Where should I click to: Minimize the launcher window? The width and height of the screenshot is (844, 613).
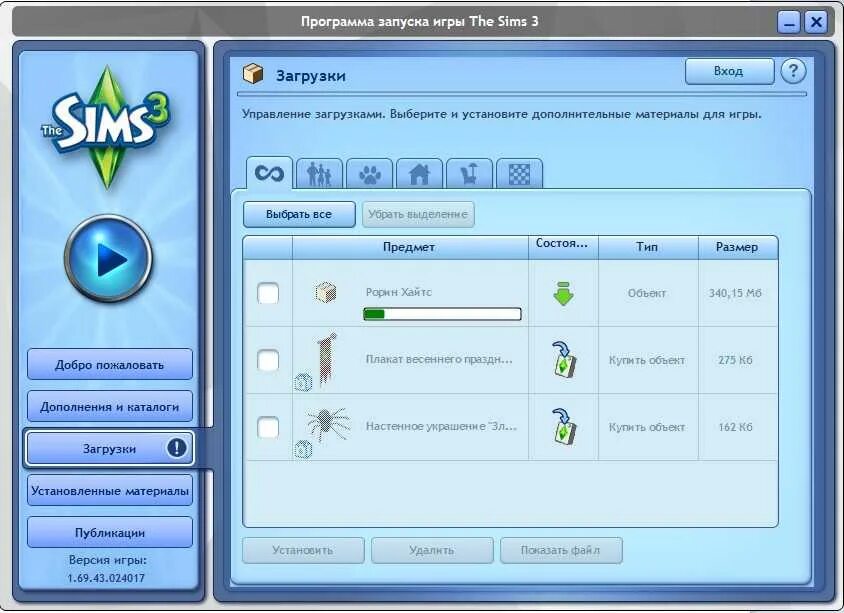coord(789,23)
